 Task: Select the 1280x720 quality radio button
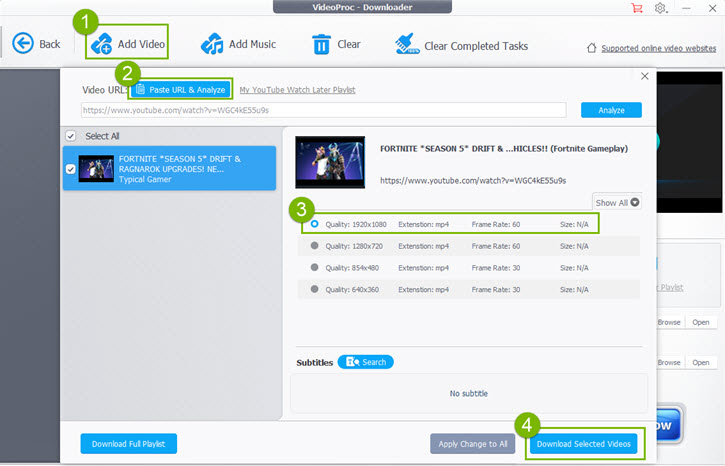point(314,246)
